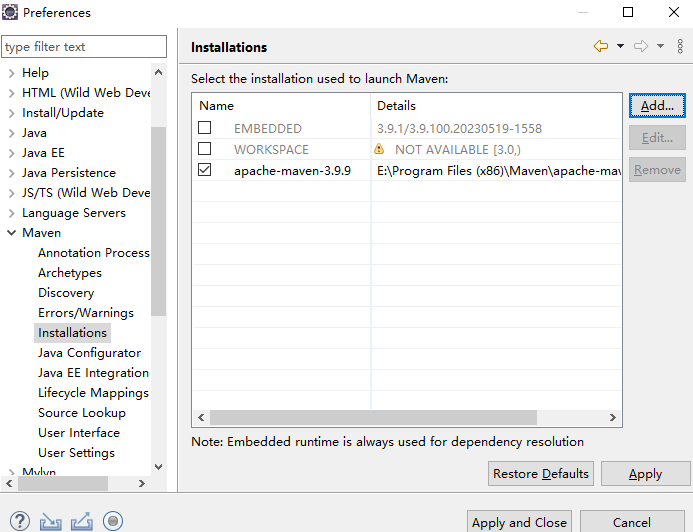The height and width of the screenshot is (532, 693).
Task: Open User Interface page
Action: [79, 433]
